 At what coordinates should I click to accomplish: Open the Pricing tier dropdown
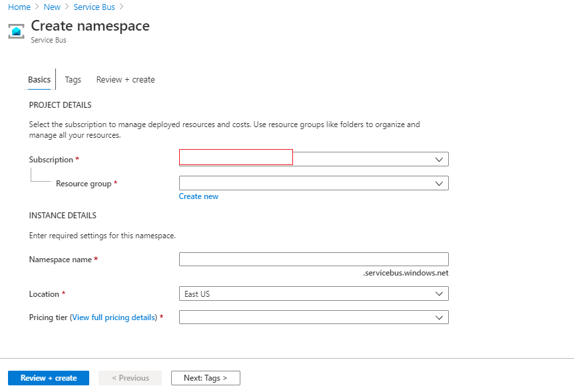tap(314, 317)
